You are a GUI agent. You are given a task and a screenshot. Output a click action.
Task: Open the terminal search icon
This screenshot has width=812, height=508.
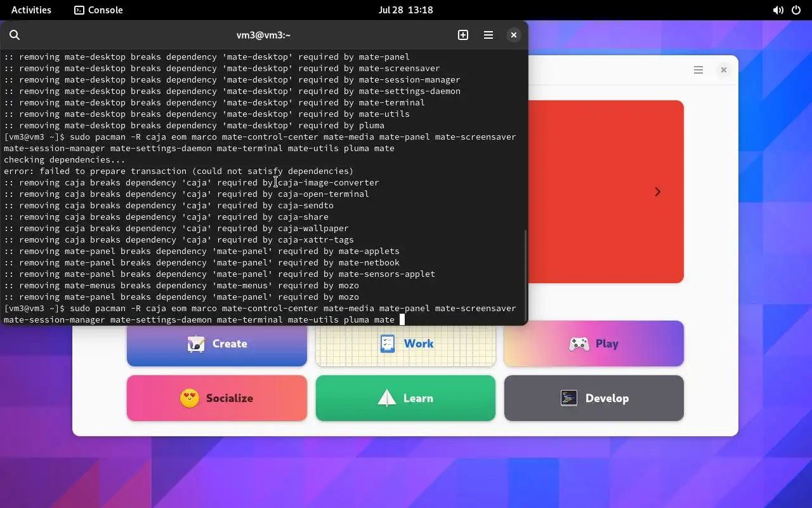coord(15,35)
